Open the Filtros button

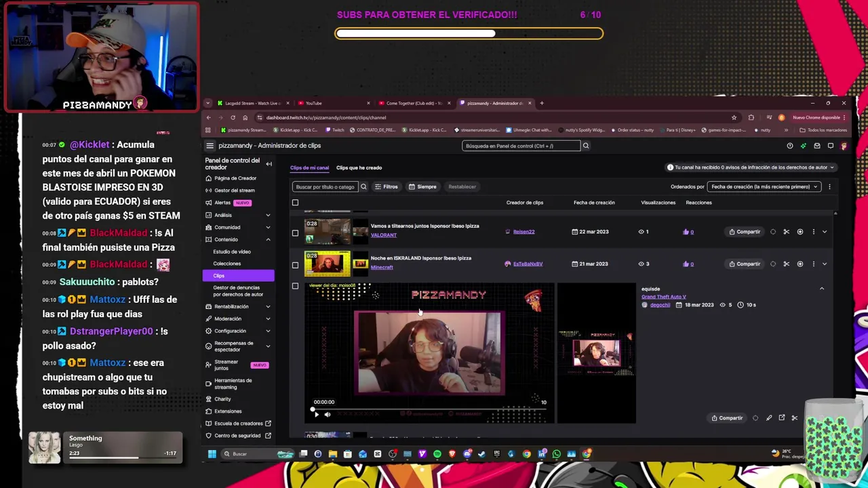tap(387, 186)
